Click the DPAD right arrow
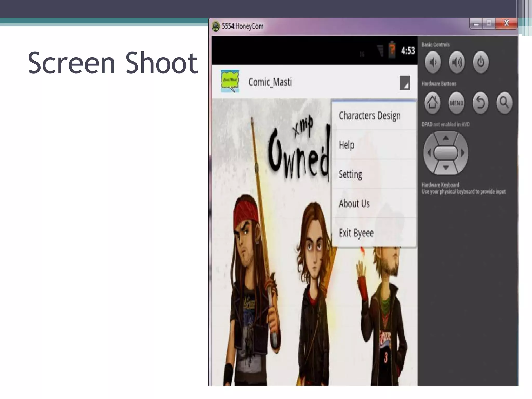 point(463,153)
